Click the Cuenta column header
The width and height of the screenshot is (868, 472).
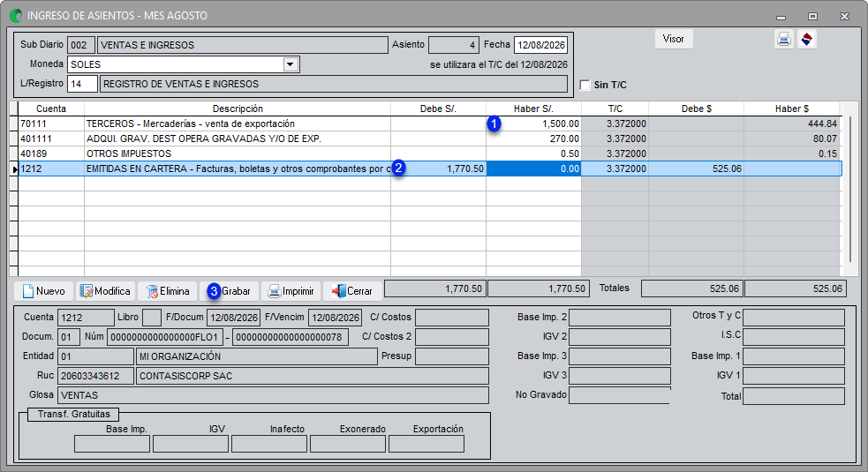[x=51, y=109]
